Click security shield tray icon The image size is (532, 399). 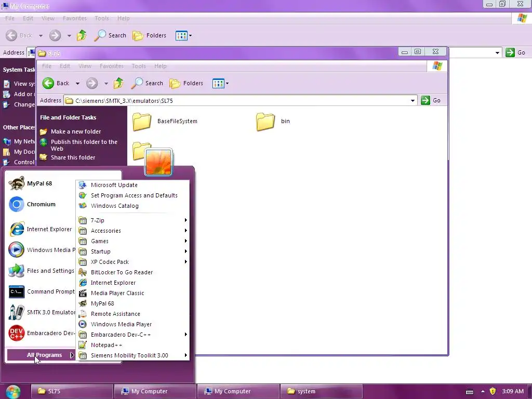click(x=493, y=391)
